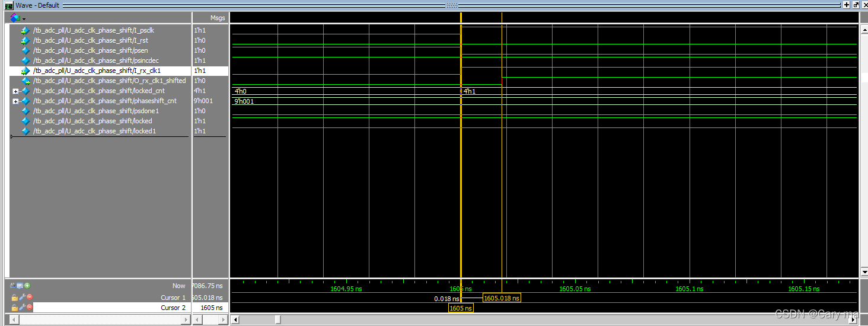Click the I_psclk signal icon
Image resolution: width=868 pixels, height=326 pixels.
point(25,30)
